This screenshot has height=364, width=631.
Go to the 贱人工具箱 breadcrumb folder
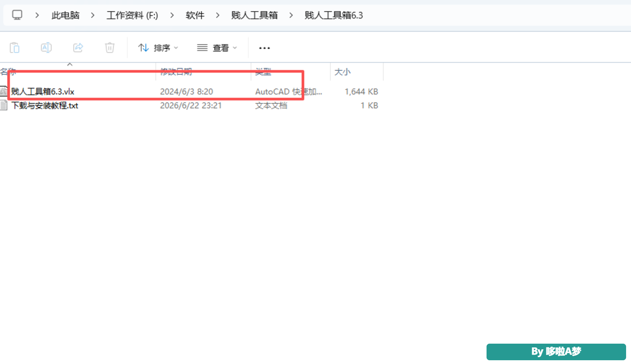pos(254,15)
